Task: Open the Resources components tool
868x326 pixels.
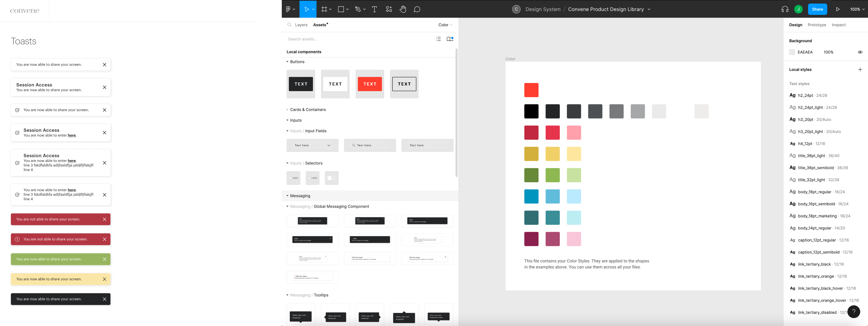Action: (389, 9)
